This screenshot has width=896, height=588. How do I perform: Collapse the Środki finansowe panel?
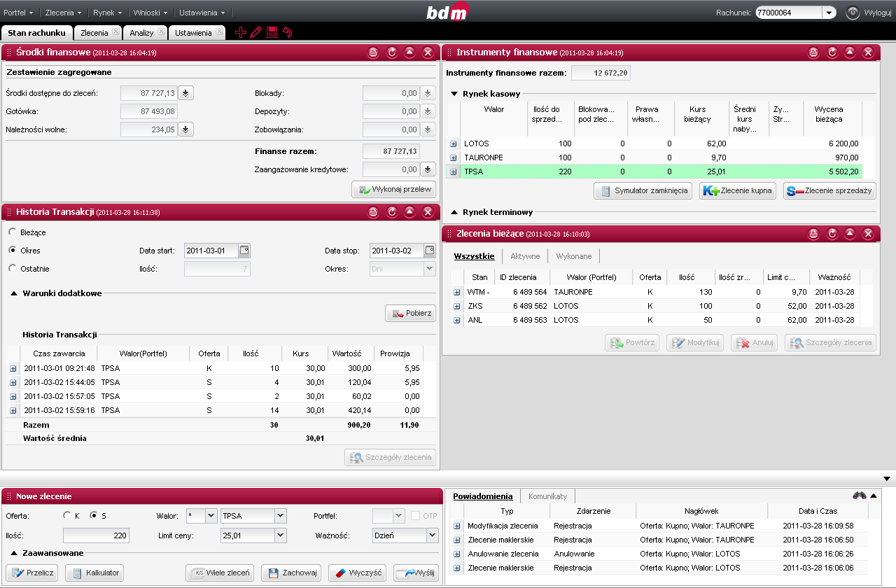pyautogui.click(x=410, y=52)
